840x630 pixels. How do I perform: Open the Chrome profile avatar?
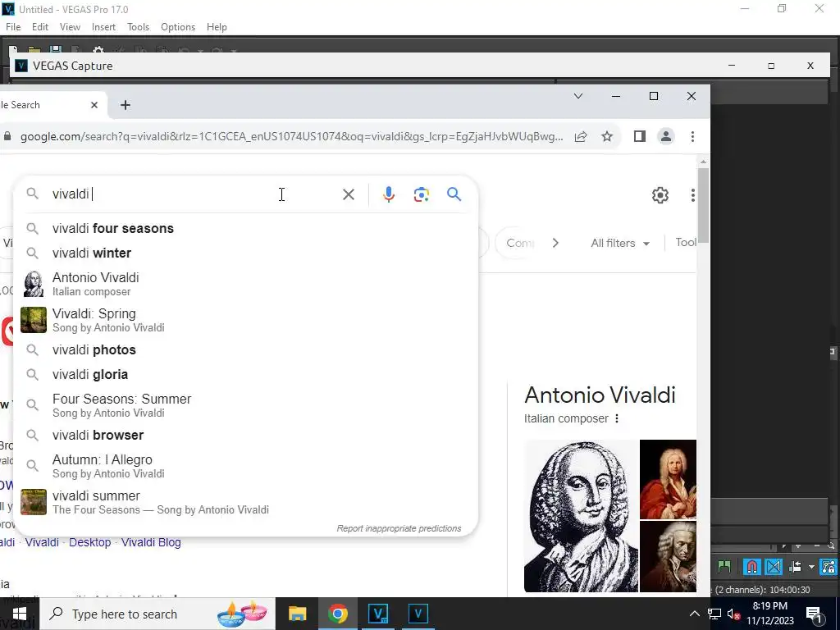coord(666,137)
